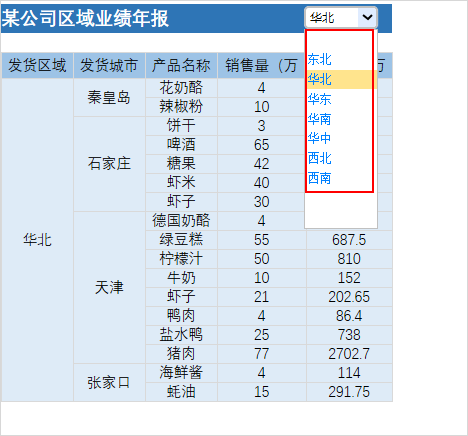The height and width of the screenshot is (436, 468).
Task: Open the 华北 region combo box
Action: click(341, 17)
